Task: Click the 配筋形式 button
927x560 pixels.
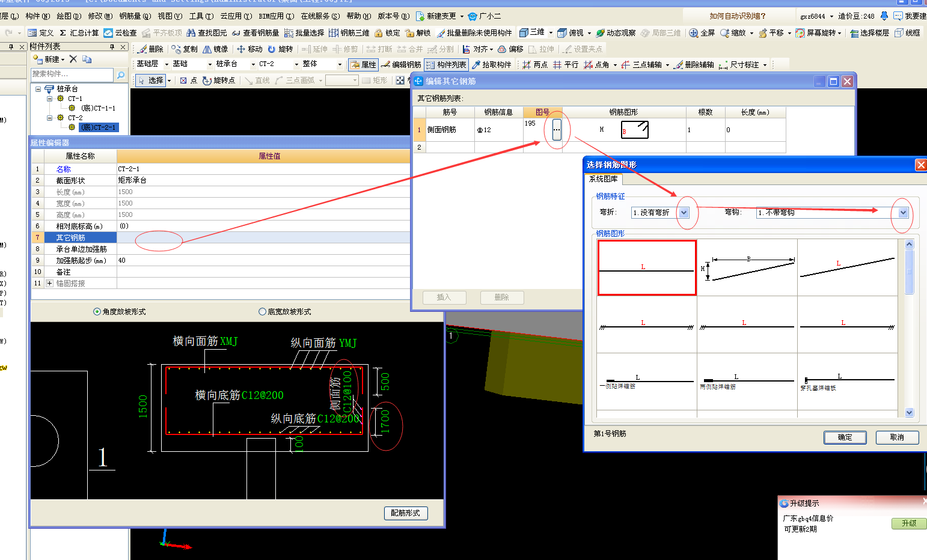Action: [406, 513]
